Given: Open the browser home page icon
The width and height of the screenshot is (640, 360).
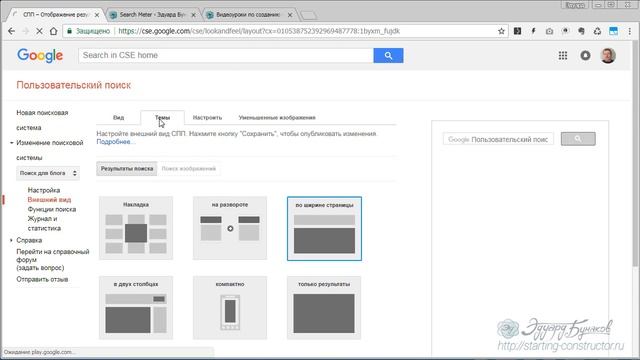Looking at the screenshot, I should click(x=53, y=31).
